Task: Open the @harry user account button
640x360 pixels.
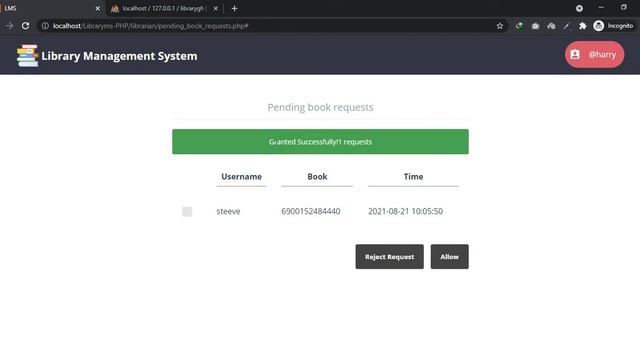Action: (594, 54)
